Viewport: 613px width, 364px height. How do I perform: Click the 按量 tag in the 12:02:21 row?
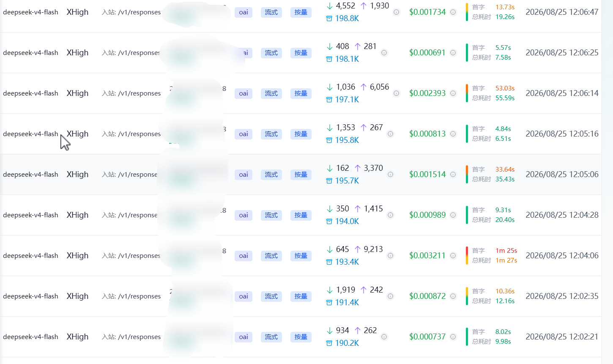coord(301,337)
